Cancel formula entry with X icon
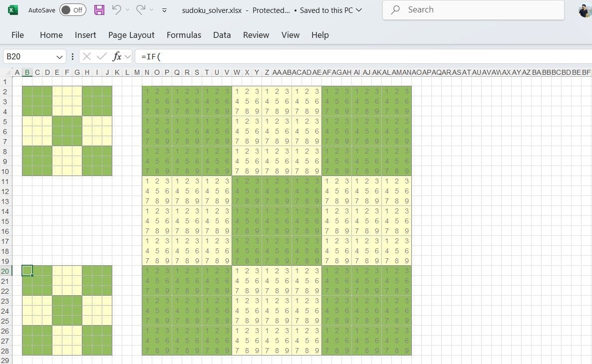Viewport: 592px width, 364px height. tap(87, 57)
